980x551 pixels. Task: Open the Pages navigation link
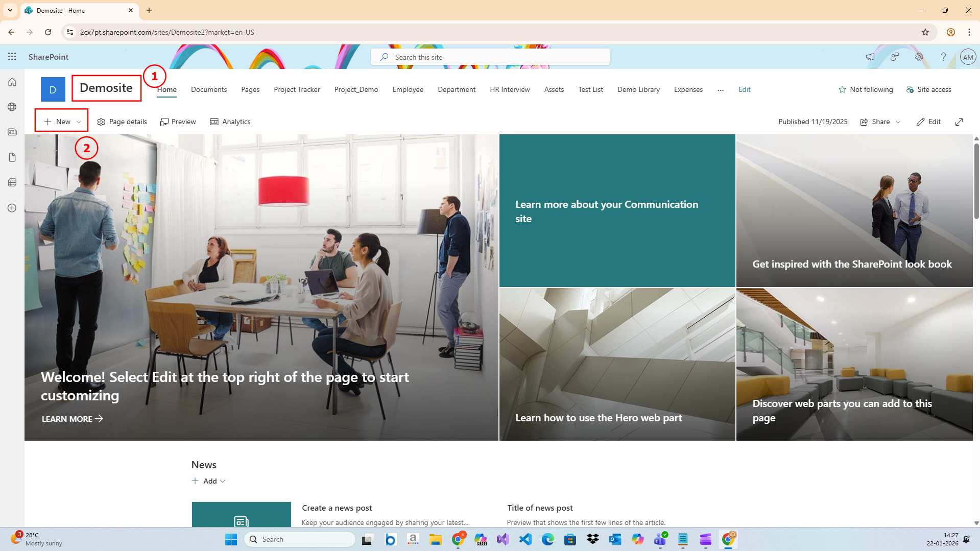(x=250, y=89)
